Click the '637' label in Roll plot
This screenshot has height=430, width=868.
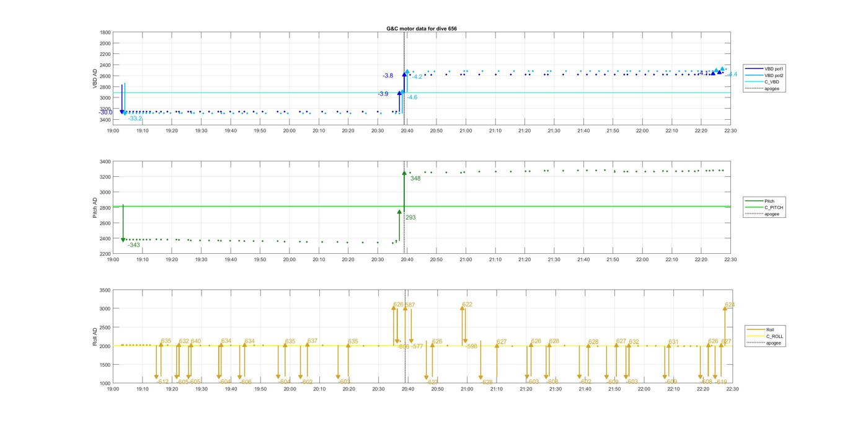coord(312,341)
